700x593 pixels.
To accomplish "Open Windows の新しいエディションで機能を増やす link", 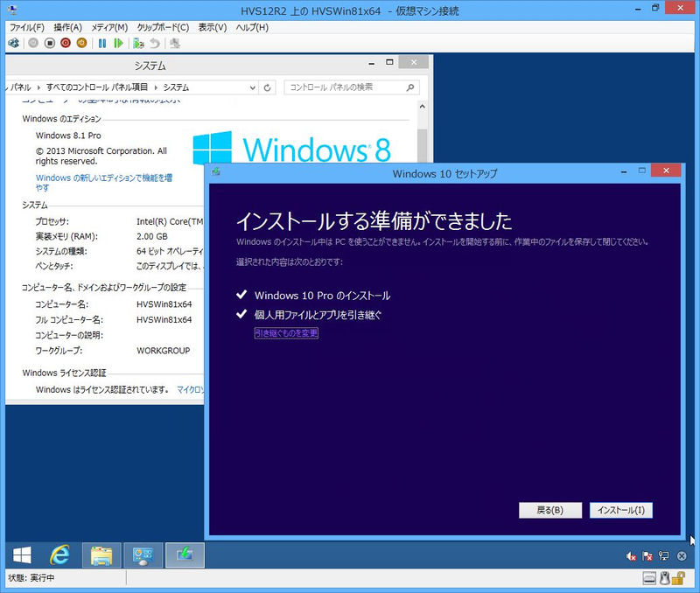I will (103, 183).
